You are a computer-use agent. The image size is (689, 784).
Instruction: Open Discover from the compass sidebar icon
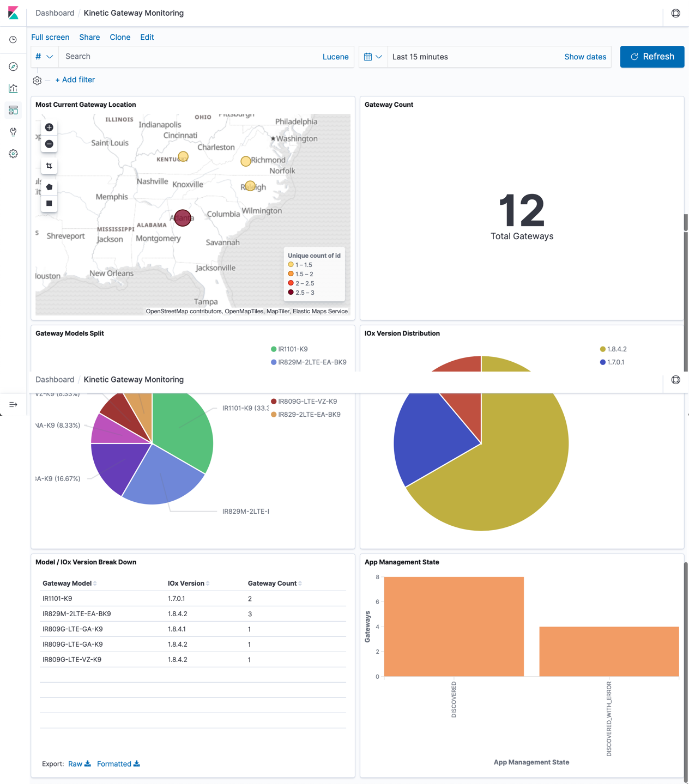[x=13, y=66]
